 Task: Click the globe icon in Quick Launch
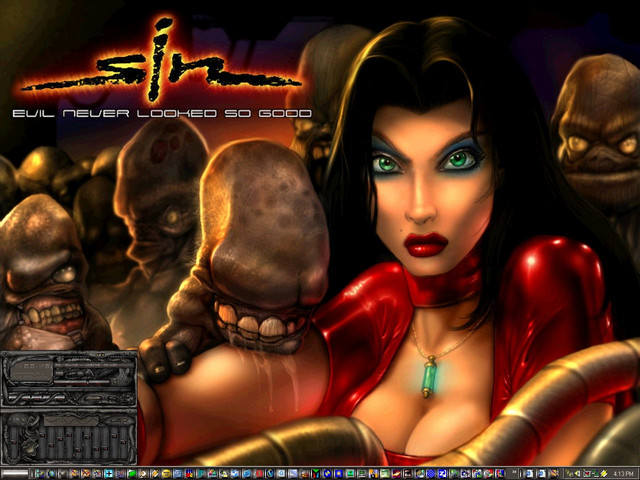coord(51,474)
